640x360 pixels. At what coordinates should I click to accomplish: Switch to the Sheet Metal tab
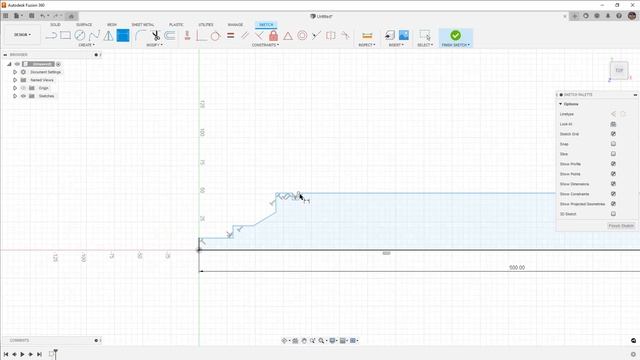(143, 25)
